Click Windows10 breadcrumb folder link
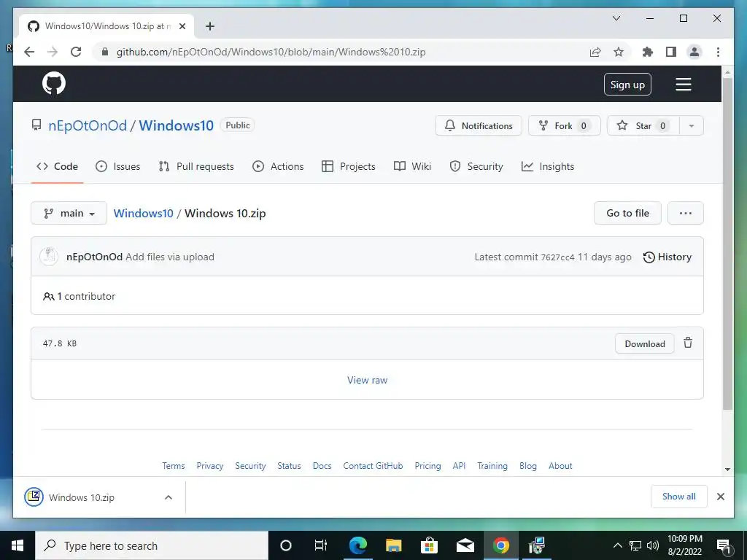 click(144, 214)
